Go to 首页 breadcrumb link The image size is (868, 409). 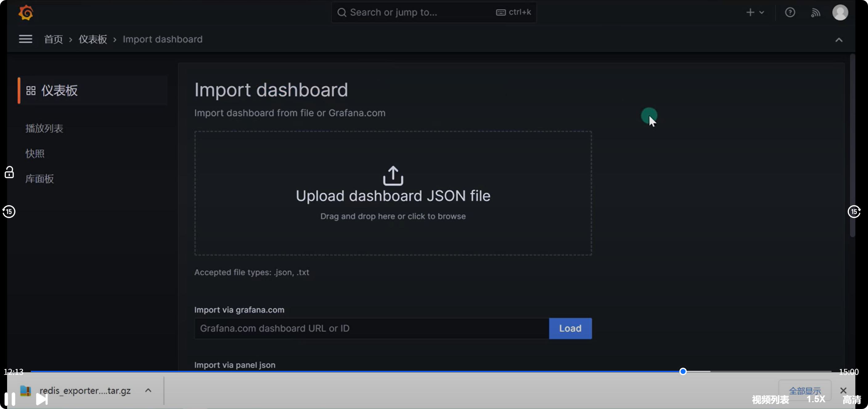[x=53, y=39]
